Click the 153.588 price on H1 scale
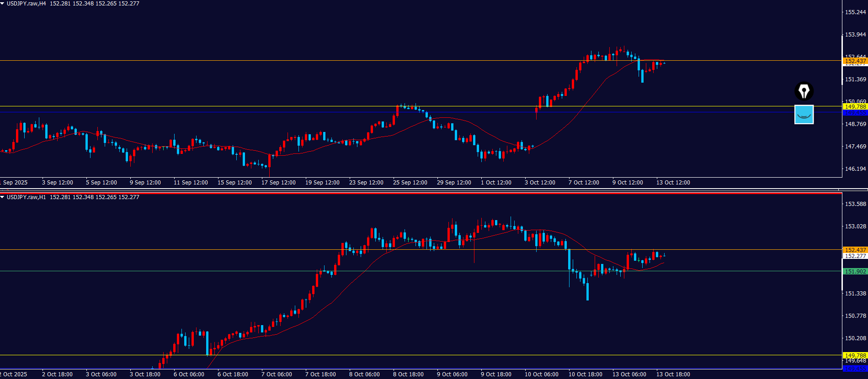868x379 pixels. (855, 204)
